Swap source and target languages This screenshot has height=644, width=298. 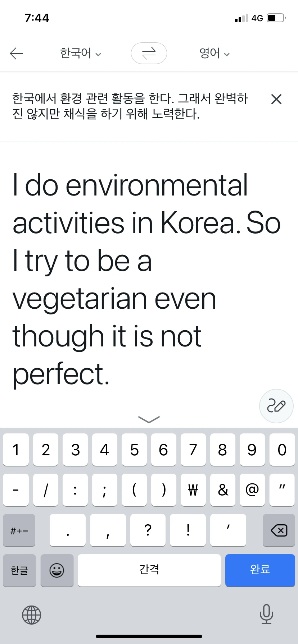(x=149, y=53)
